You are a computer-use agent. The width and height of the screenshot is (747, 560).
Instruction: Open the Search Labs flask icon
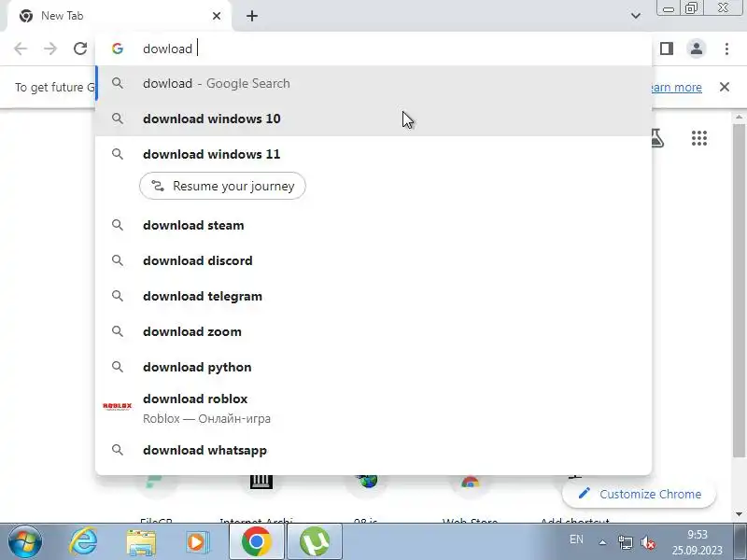[x=657, y=138]
